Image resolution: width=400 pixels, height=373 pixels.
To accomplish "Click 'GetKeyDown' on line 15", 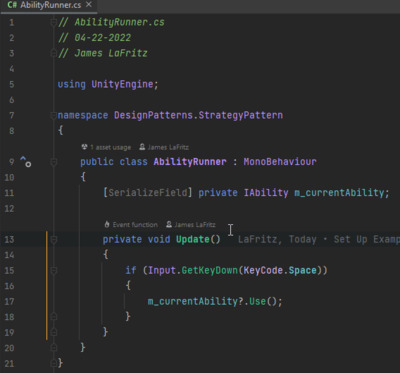I will [x=210, y=270].
